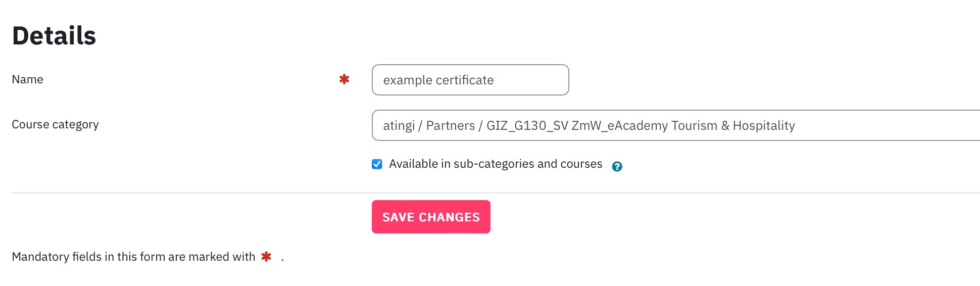Click the Course category label

coord(55,125)
